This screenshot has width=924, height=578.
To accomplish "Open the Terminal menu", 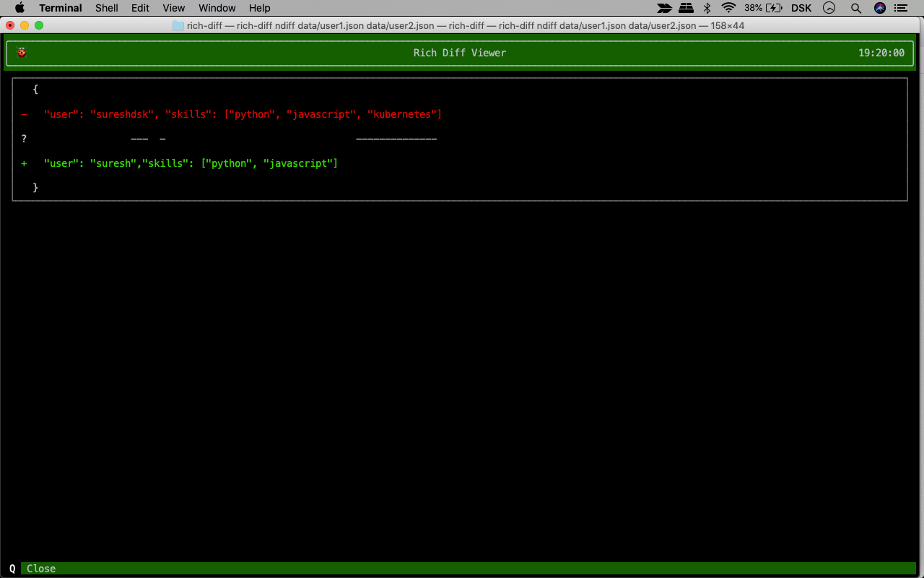I will tap(60, 8).
